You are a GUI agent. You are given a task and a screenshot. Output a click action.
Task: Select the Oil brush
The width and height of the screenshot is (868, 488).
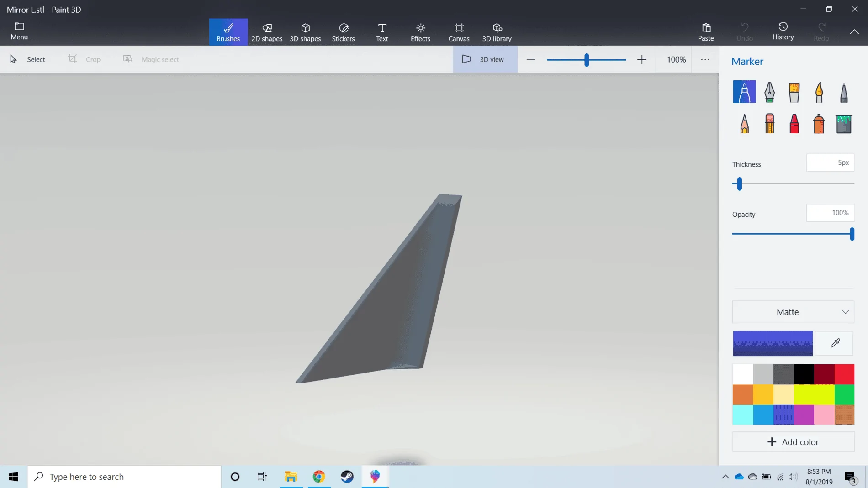point(794,92)
